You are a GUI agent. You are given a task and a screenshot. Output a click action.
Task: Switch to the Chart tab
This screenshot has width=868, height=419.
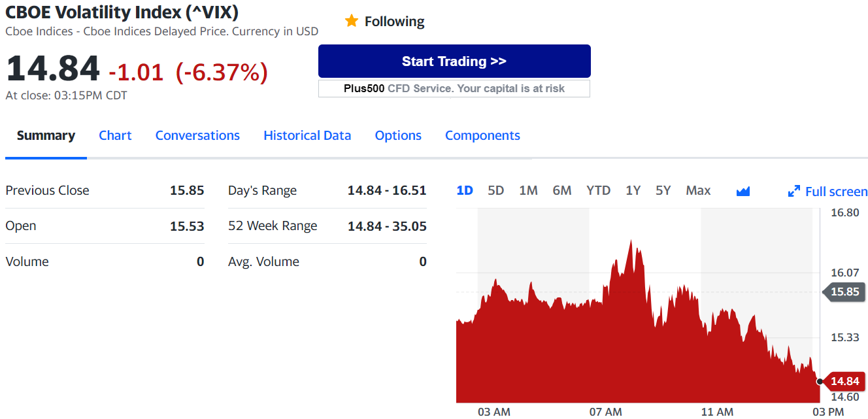115,135
